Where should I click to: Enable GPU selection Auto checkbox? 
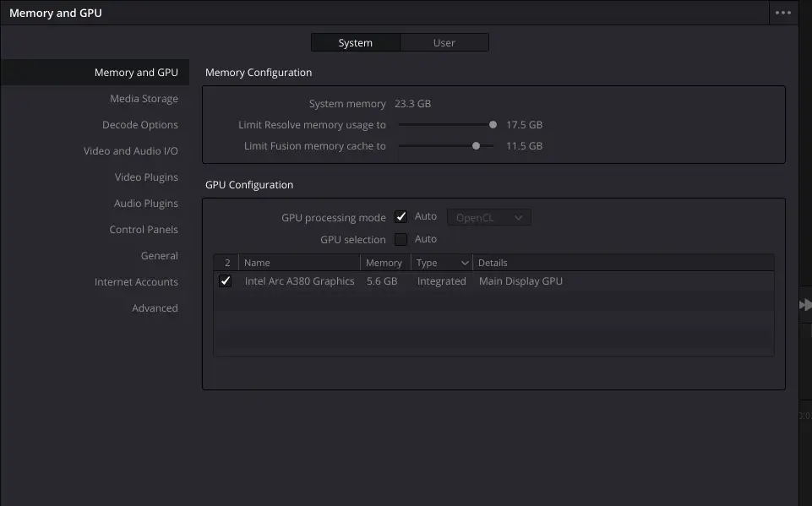point(401,239)
